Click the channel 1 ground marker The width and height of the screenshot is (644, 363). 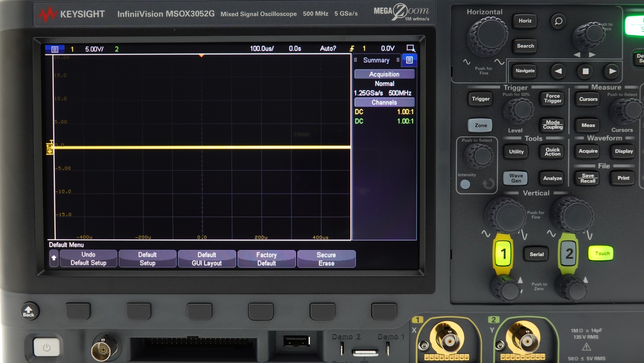50,148
